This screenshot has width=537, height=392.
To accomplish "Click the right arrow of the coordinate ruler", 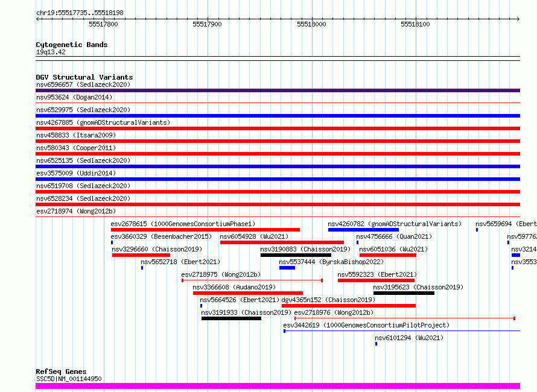I will pyautogui.click(x=518, y=19).
